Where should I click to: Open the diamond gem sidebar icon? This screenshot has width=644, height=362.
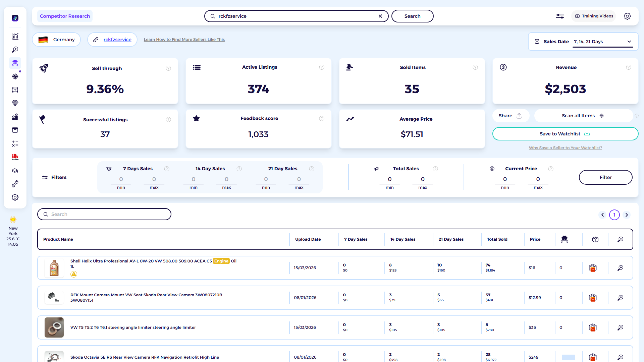15,103
